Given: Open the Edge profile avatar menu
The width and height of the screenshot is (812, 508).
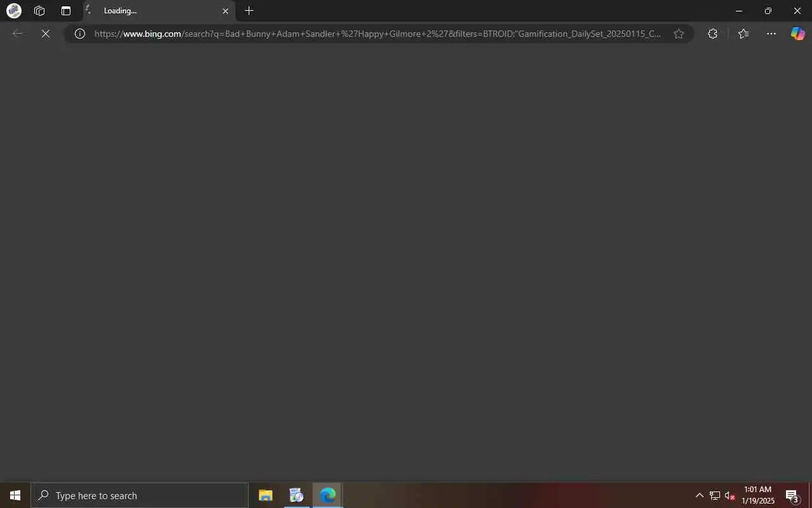Looking at the screenshot, I should [x=14, y=11].
